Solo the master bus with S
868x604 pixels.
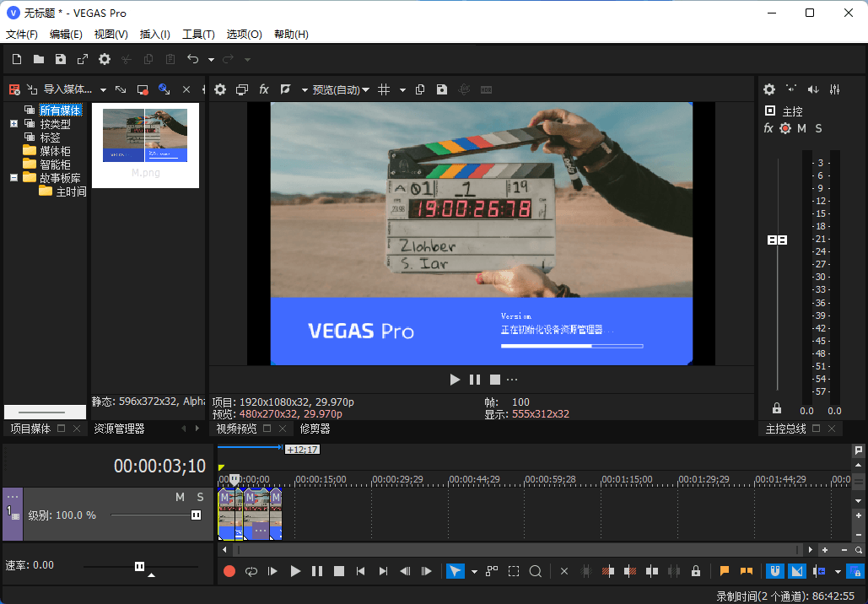pyautogui.click(x=818, y=128)
